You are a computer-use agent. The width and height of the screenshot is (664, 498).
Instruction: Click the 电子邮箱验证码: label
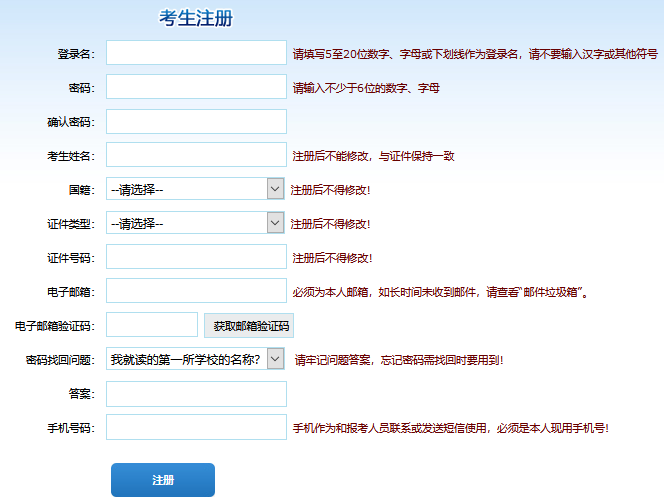click(x=55, y=326)
